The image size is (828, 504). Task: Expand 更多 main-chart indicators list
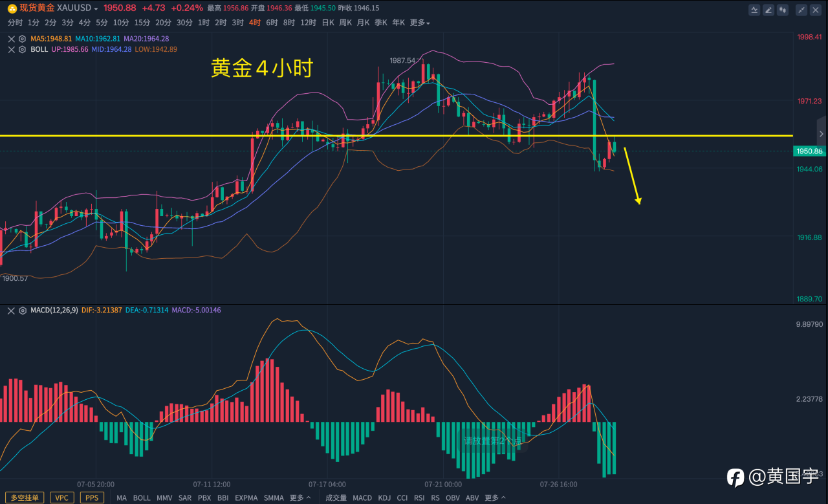coord(300,498)
